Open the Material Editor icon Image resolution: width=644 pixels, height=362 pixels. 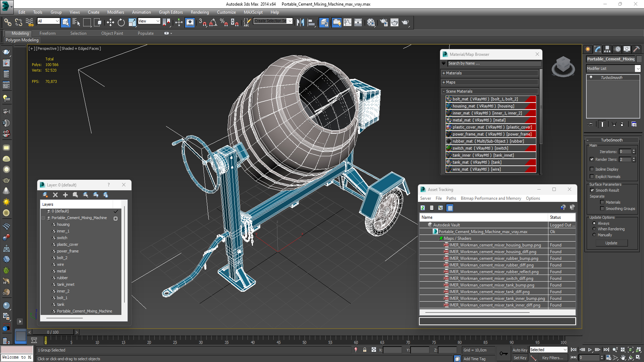[x=371, y=22]
